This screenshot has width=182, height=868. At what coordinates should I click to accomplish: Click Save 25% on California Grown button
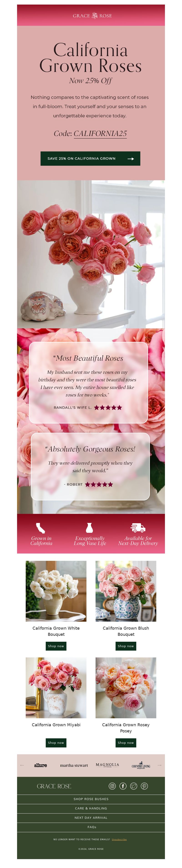pos(90,158)
